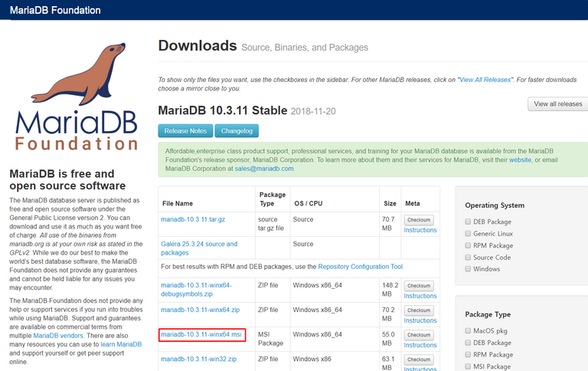Open the MariaDB Foundation header title

pos(55,10)
